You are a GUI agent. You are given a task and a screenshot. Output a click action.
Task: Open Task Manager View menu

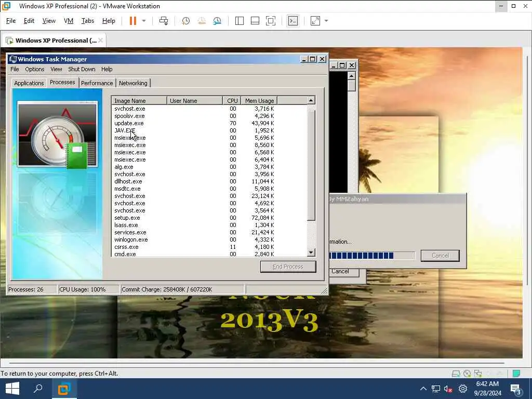[x=56, y=69]
